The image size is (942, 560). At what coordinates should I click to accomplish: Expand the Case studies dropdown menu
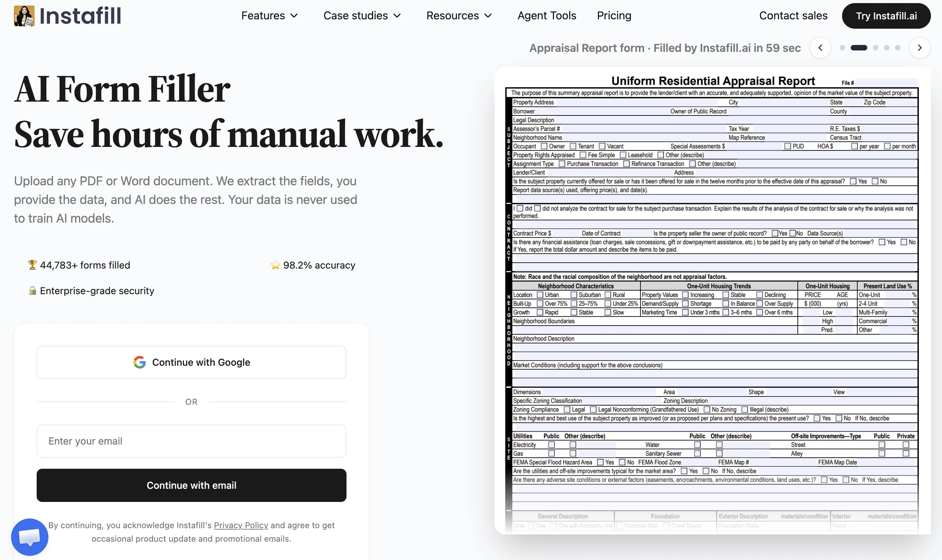click(362, 16)
